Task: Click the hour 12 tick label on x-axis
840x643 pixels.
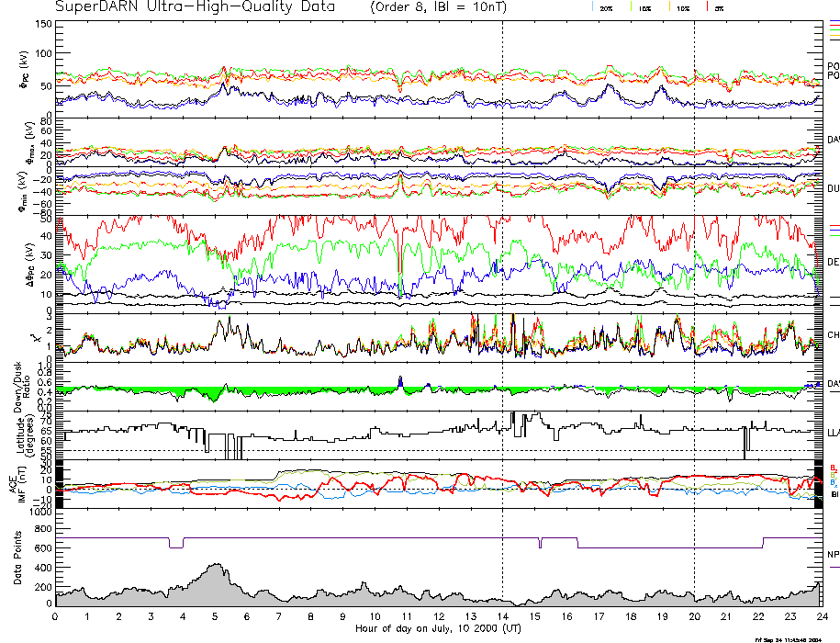Action: pos(438,616)
